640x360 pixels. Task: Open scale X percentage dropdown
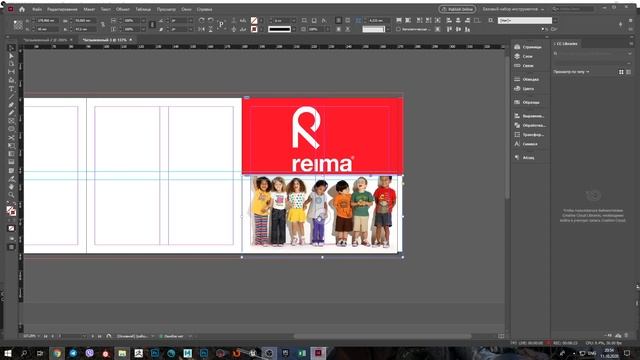[x=143, y=20]
